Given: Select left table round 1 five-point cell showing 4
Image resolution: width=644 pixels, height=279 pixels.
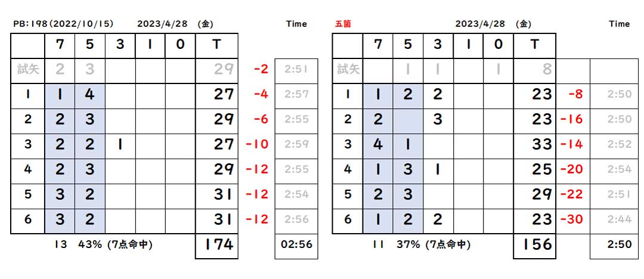Looking at the screenshot, I should [90, 95].
